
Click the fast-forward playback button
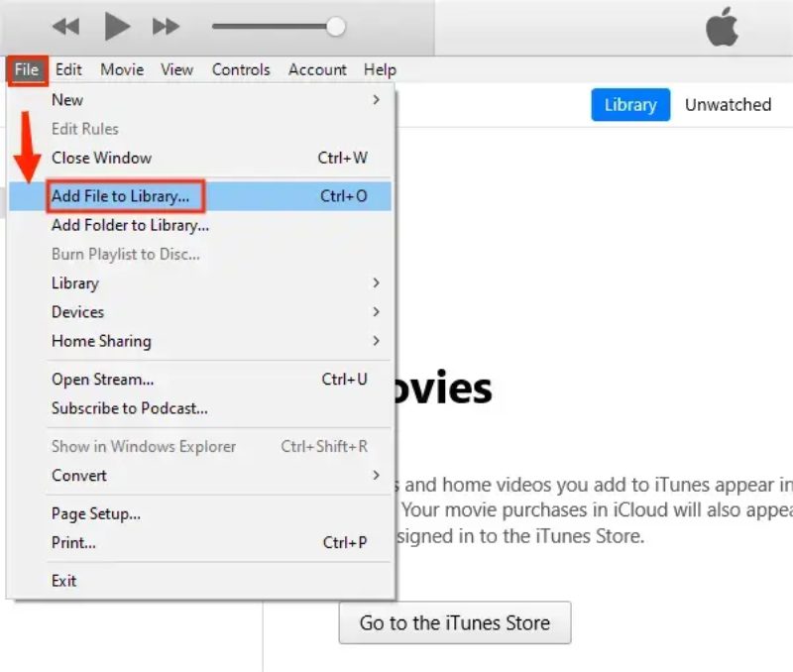point(166,27)
